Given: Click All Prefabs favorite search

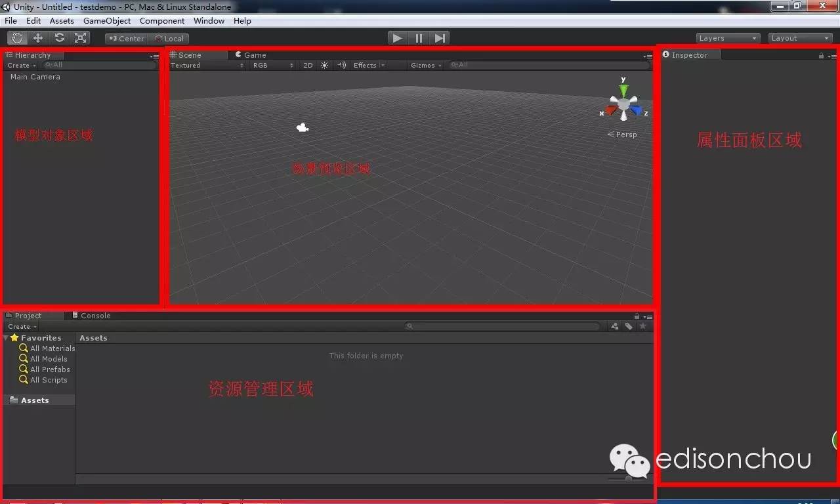Looking at the screenshot, I should [x=50, y=369].
